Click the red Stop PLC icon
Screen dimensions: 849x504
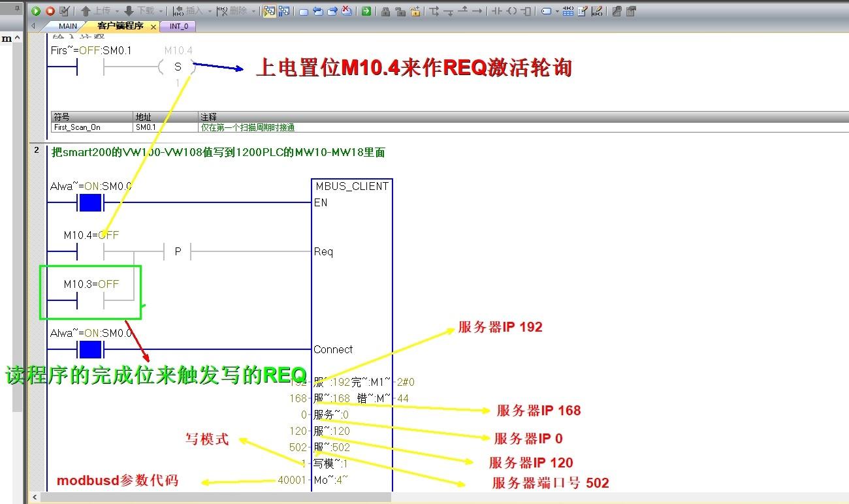(x=50, y=11)
